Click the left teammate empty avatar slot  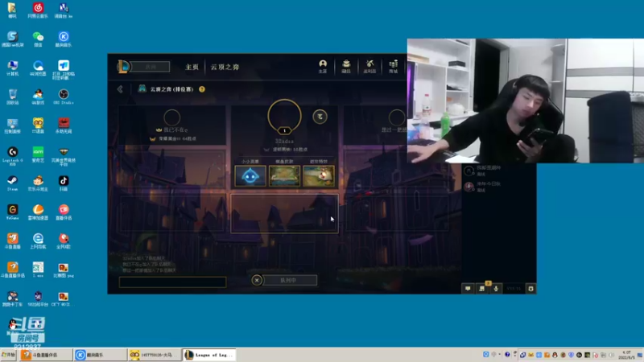pos(172,117)
